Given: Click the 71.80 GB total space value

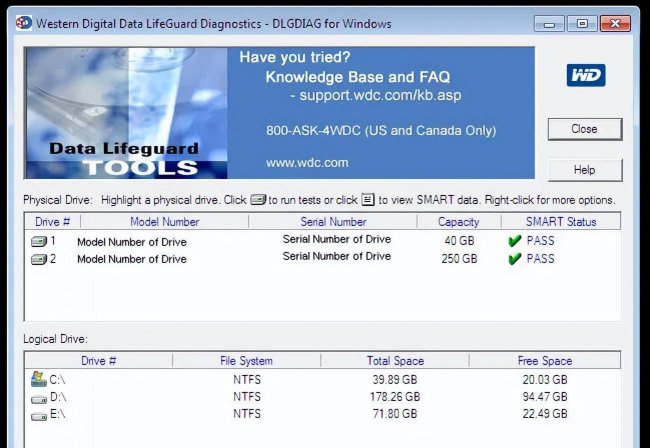Looking at the screenshot, I should pyautogui.click(x=395, y=414).
